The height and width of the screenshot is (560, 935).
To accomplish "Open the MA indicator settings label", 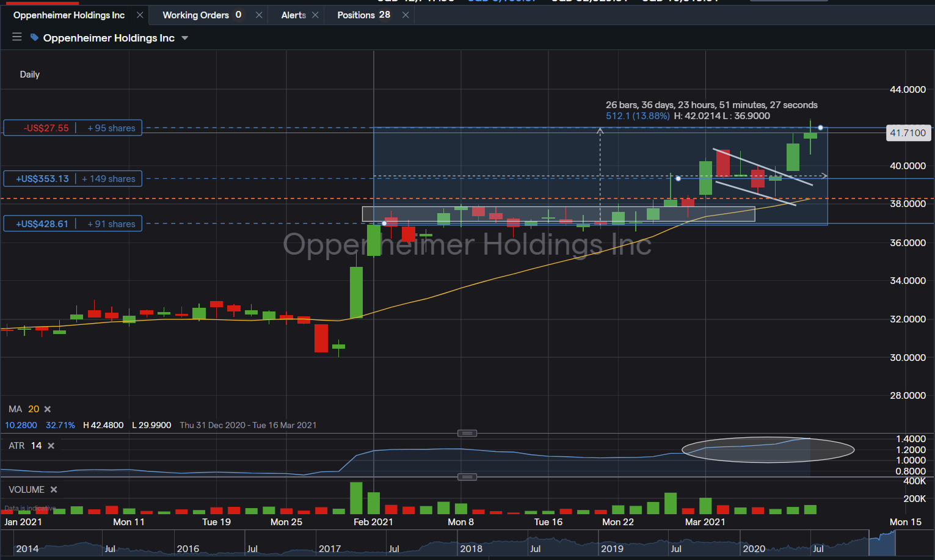I will tap(15, 409).
